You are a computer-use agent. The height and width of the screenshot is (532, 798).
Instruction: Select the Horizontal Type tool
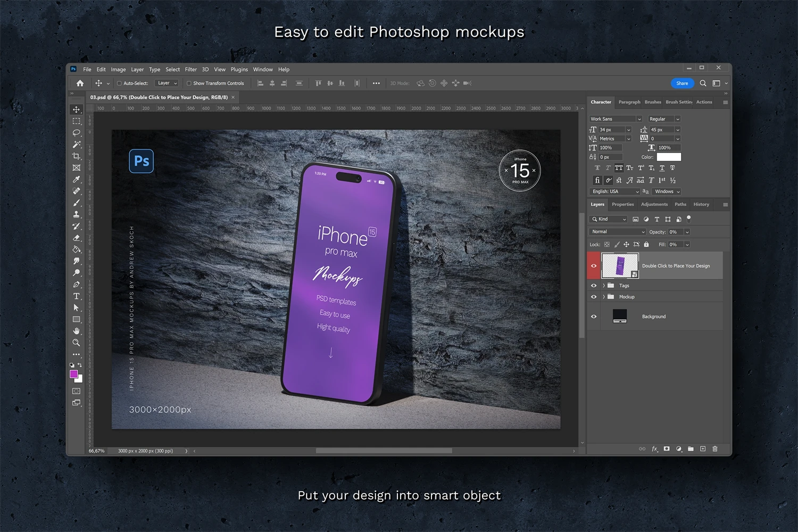[x=77, y=296]
